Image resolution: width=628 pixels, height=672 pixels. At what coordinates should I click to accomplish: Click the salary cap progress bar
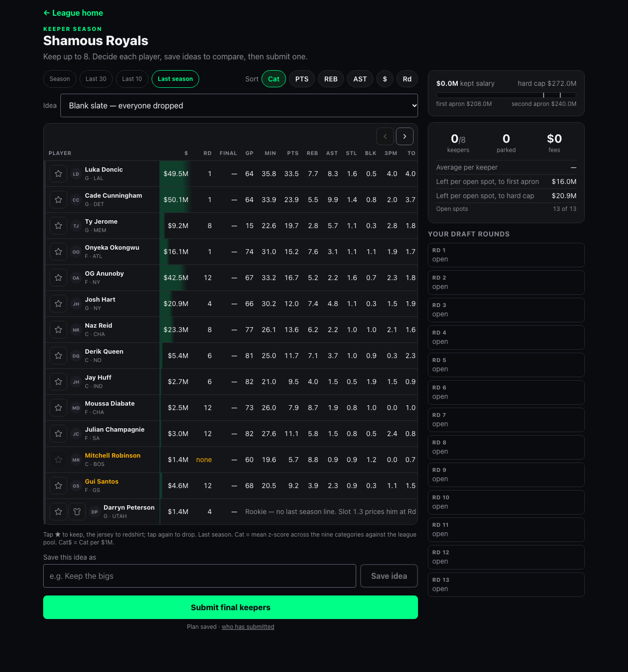[506, 95]
